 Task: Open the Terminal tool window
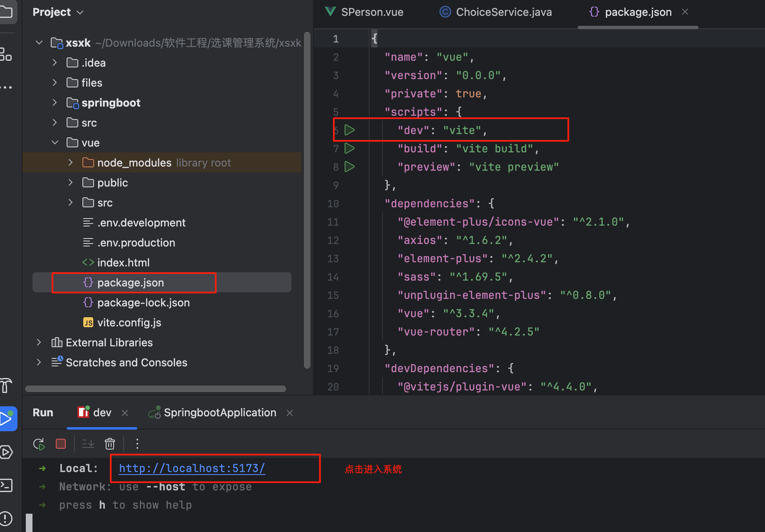click(7, 485)
